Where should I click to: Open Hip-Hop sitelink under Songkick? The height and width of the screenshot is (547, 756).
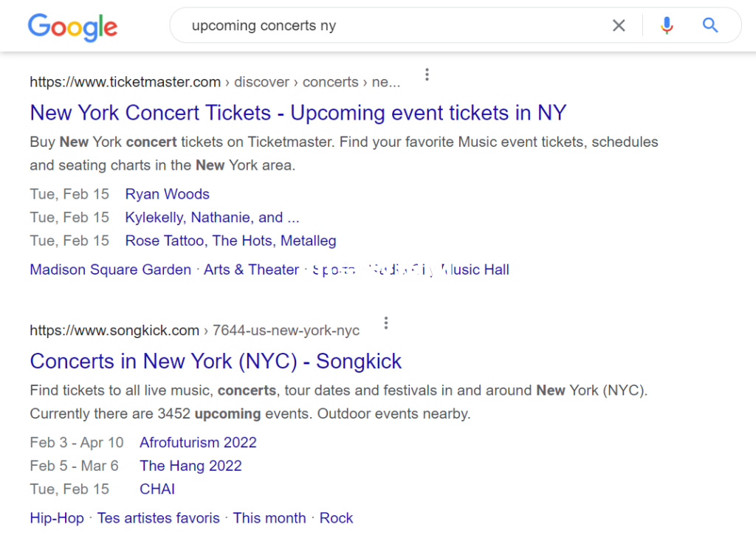tap(57, 518)
